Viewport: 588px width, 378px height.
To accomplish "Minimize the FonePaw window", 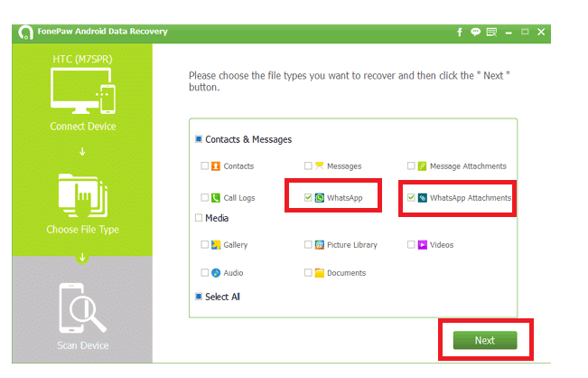I will 509,33.
